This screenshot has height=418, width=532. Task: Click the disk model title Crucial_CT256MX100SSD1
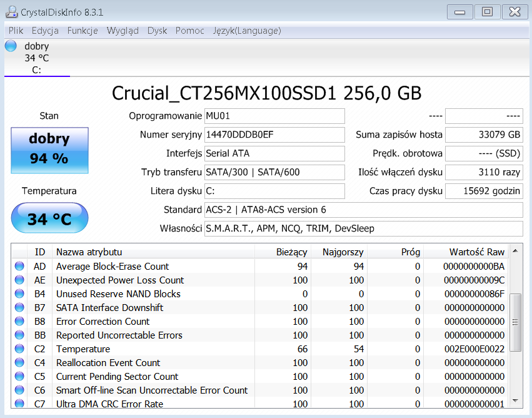[x=224, y=93]
